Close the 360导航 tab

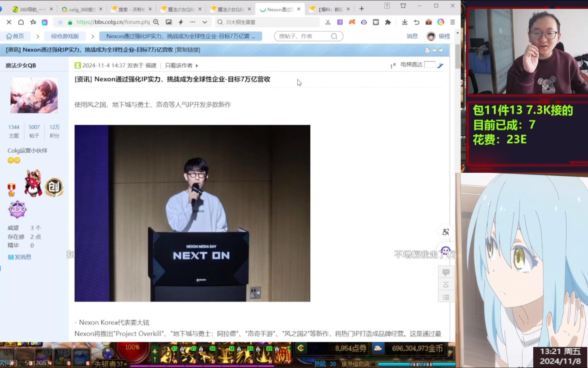click(x=51, y=9)
